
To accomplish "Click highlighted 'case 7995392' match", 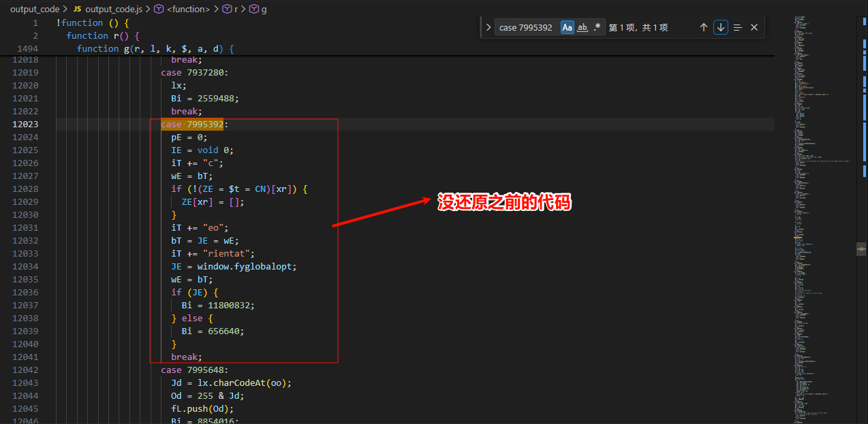I will tap(192, 125).
